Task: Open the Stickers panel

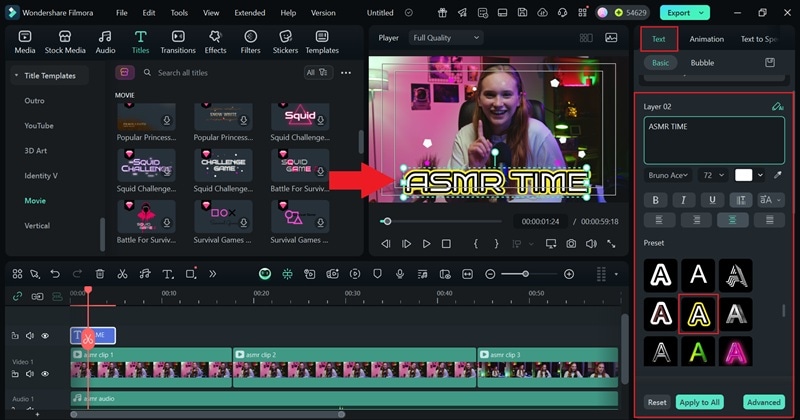Action: pyautogui.click(x=285, y=42)
